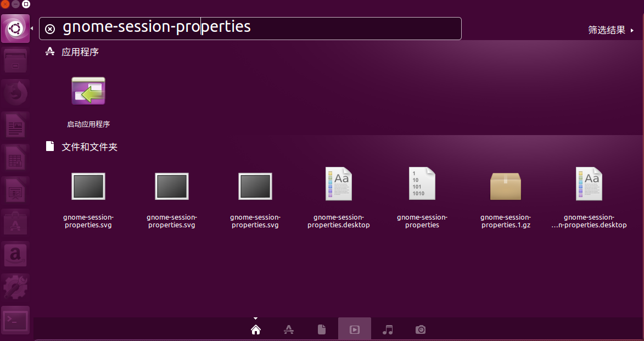This screenshot has height=341, width=644.
Task: Click the launcher arrow beside the Ubuntu button
Action: [x=32, y=29]
